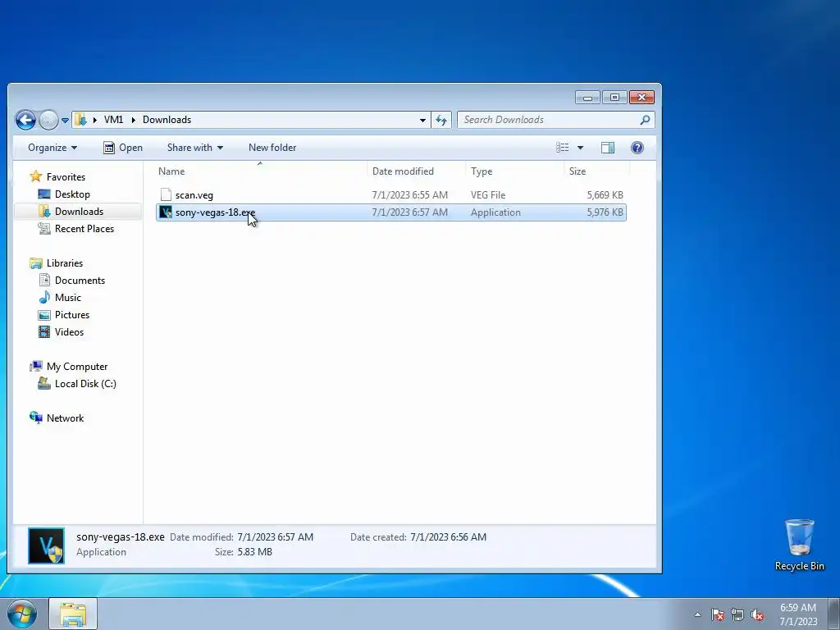Open the Pictures library
This screenshot has height=630, width=840.
tap(72, 314)
